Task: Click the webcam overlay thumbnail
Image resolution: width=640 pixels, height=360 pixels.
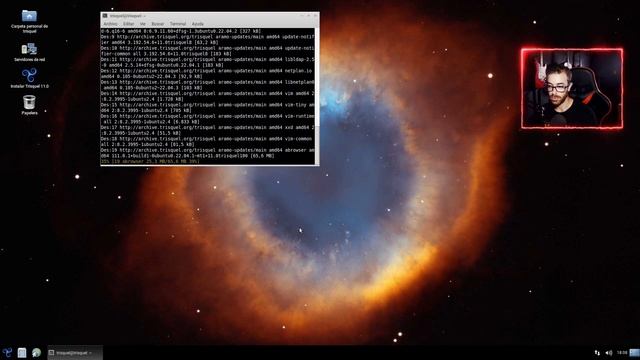Action: [572, 89]
